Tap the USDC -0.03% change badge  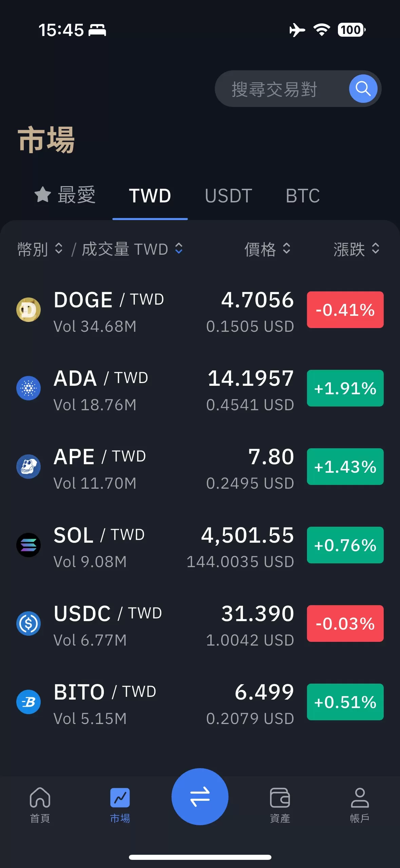[x=345, y=623]
